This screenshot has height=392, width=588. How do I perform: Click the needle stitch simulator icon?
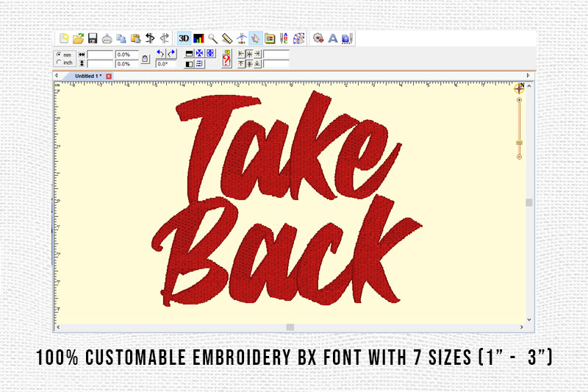(x=242, y=38)
